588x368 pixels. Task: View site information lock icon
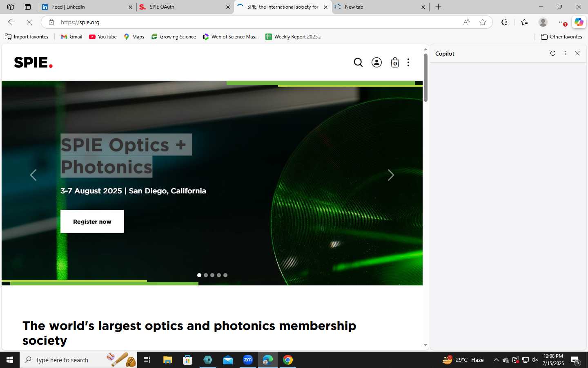(51, 22)
